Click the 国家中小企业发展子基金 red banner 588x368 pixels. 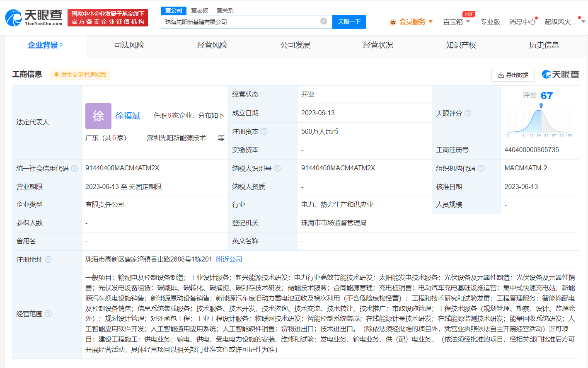click(108, 18)
